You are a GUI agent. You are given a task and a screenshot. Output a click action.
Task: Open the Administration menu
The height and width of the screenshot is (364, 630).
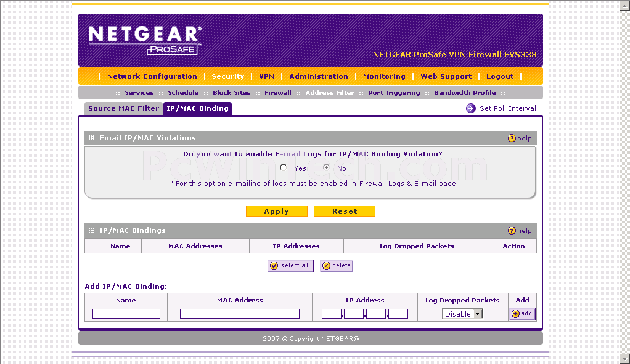(x=319, y=76)
